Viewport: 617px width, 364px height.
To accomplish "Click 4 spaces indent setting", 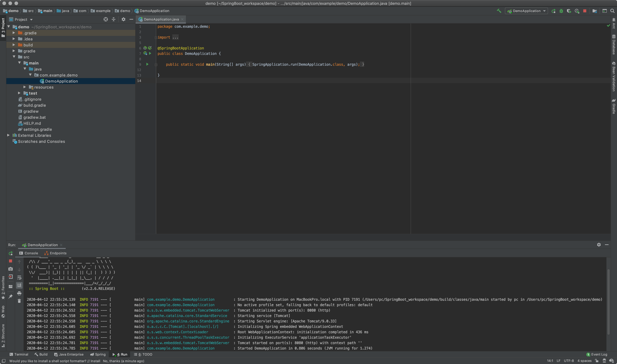I will [x=584, y=361].
